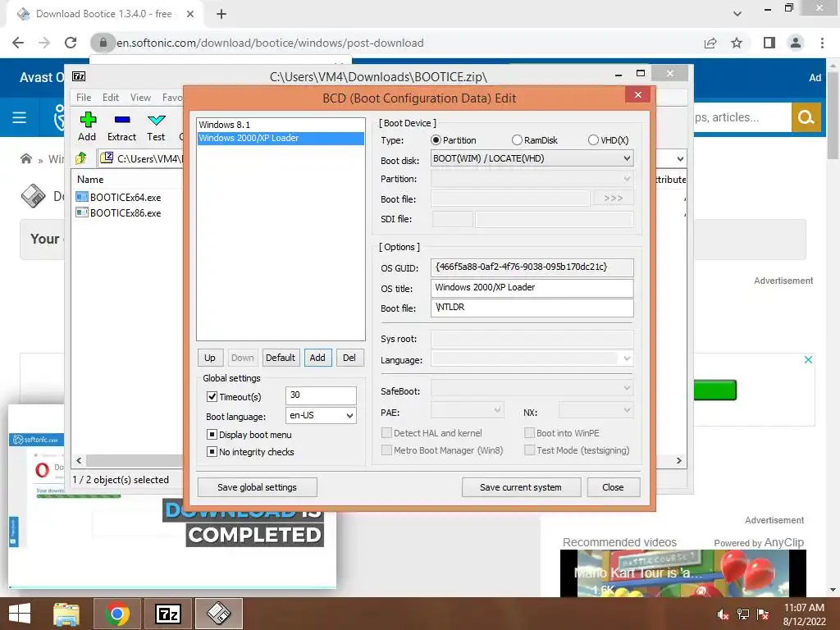This screenshot has height=630, width=840.
Task: Toggle Timeout(s) checkbox
Action: coord(212,397)
